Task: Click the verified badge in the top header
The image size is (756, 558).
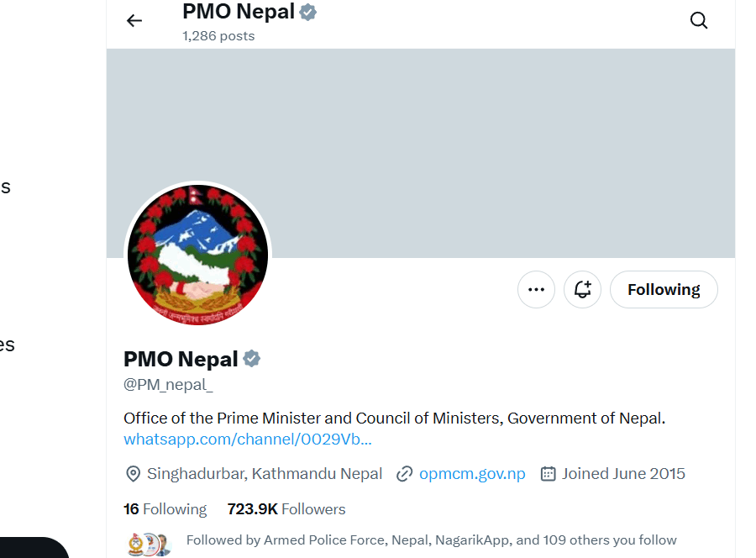Action: coord(308,13)
